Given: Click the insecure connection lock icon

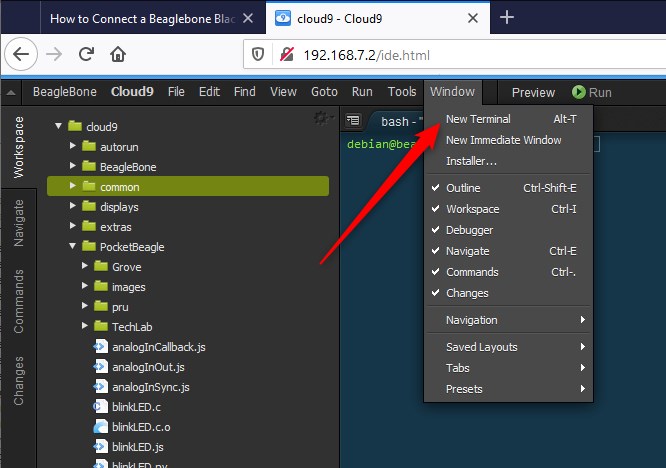Looking at the screenshot, I should [x=286, y=54].
